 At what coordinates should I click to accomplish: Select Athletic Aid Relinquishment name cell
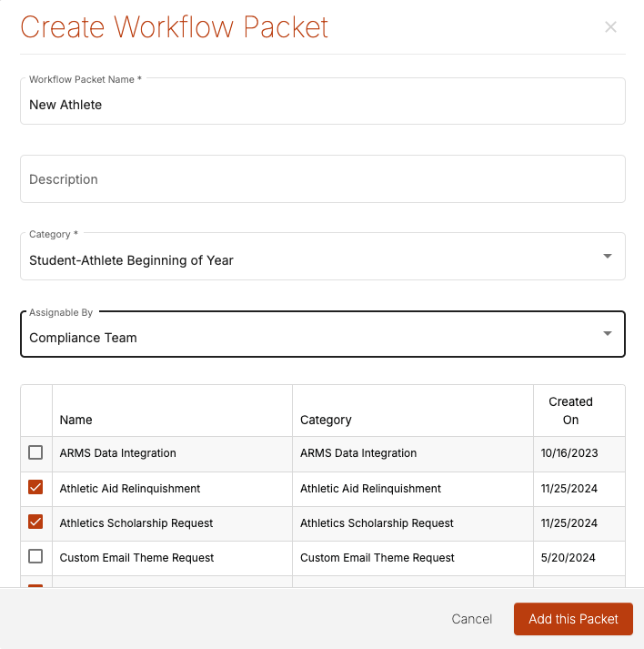(x=172, y=489)
